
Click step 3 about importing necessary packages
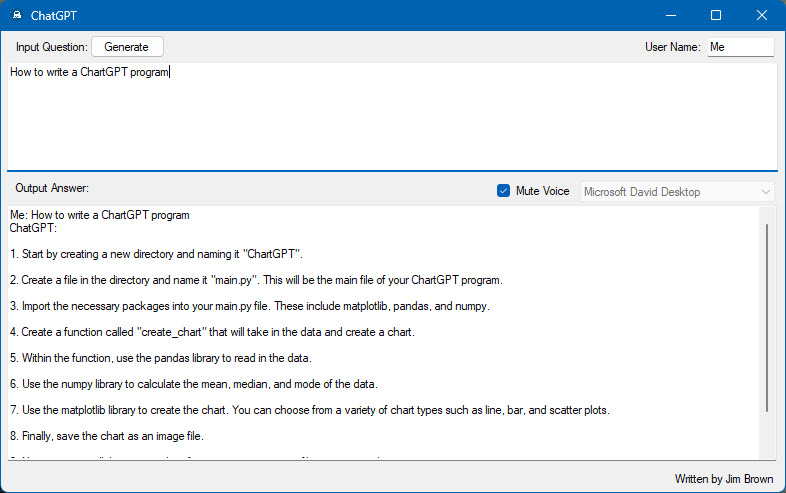[250, 306]
